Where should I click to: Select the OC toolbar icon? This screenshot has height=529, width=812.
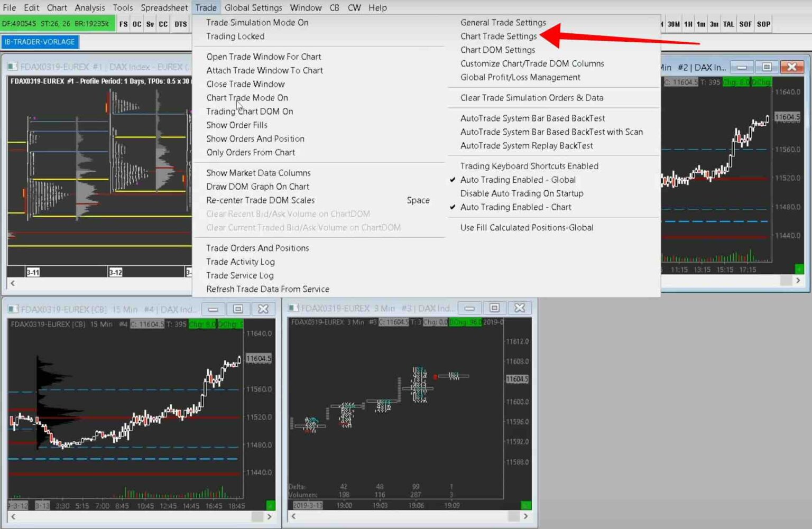(x=136, y=24)
